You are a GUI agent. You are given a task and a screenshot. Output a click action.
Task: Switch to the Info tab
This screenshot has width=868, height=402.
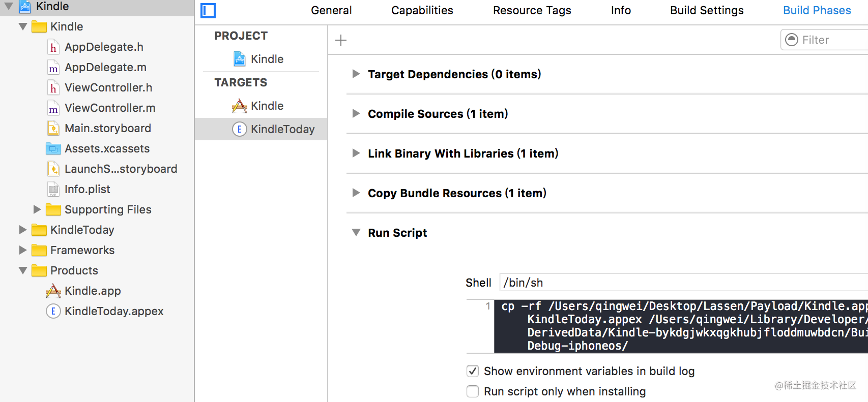point(621,11)
